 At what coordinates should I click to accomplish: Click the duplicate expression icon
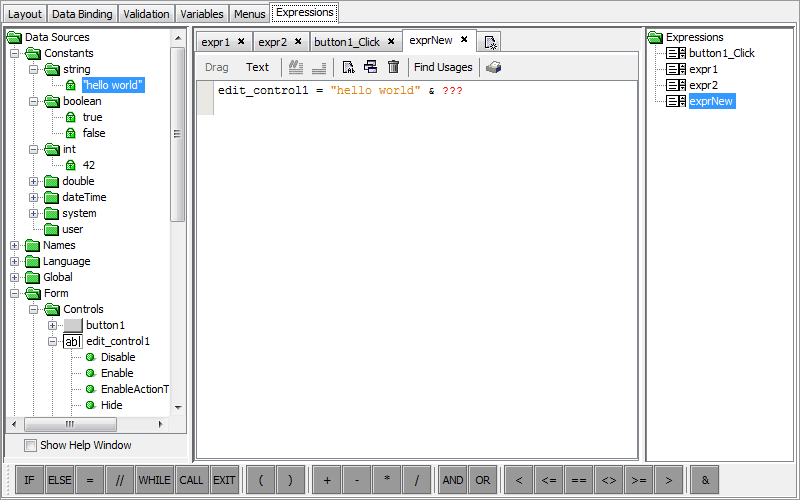point(370,67)
